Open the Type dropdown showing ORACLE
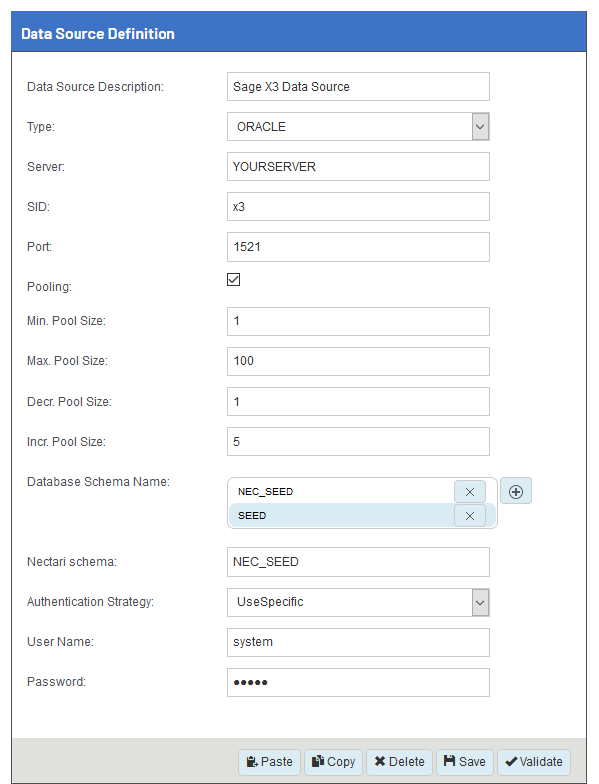Viewport: 599px width, 784px height. coord(358,126)
